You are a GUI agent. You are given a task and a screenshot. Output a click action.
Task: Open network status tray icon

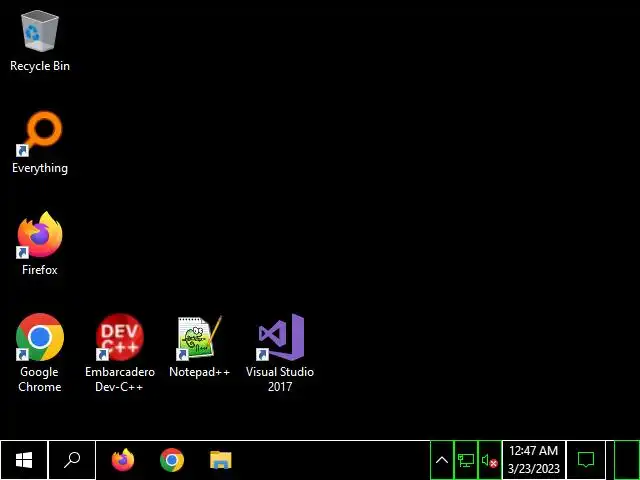point(466,460)
